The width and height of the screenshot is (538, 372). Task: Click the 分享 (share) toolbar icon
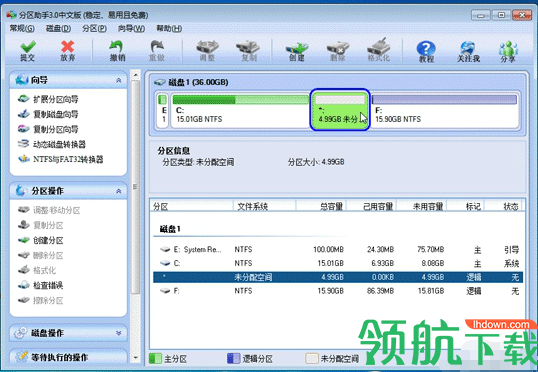coord(508,51)
